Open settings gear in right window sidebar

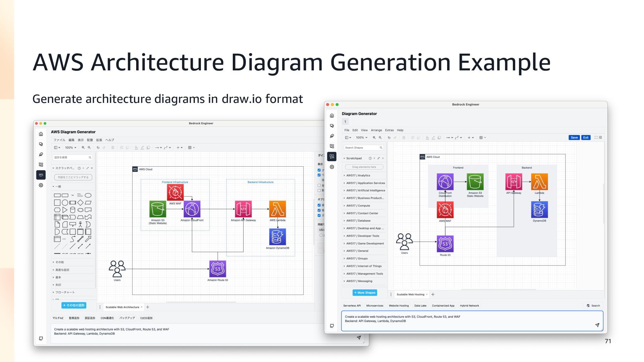[332, 167]
